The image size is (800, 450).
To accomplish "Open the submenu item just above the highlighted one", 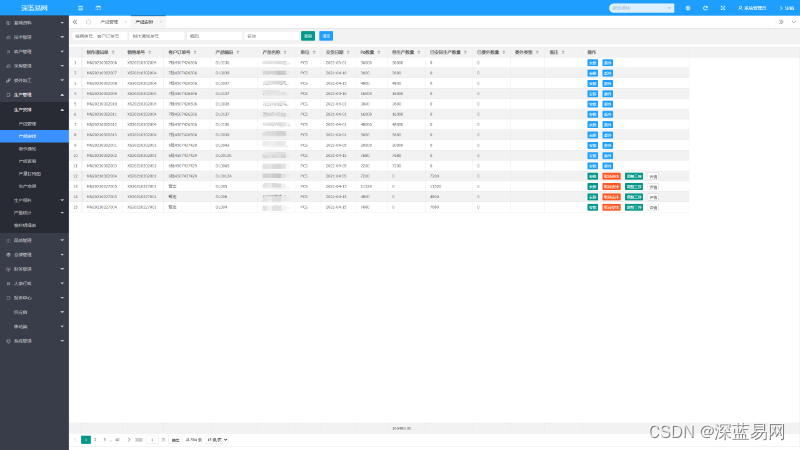I will coord(34,124).
